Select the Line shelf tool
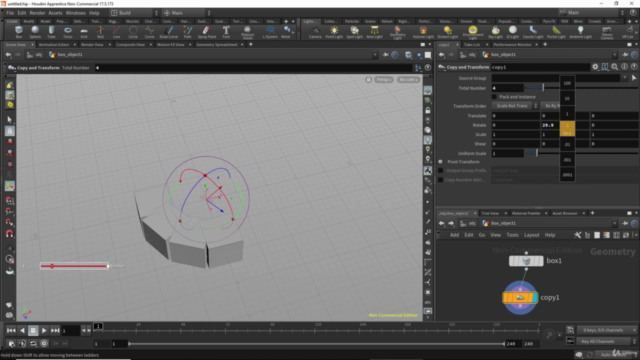The height and width of the screenshot is (360, 640). point(117,32)
